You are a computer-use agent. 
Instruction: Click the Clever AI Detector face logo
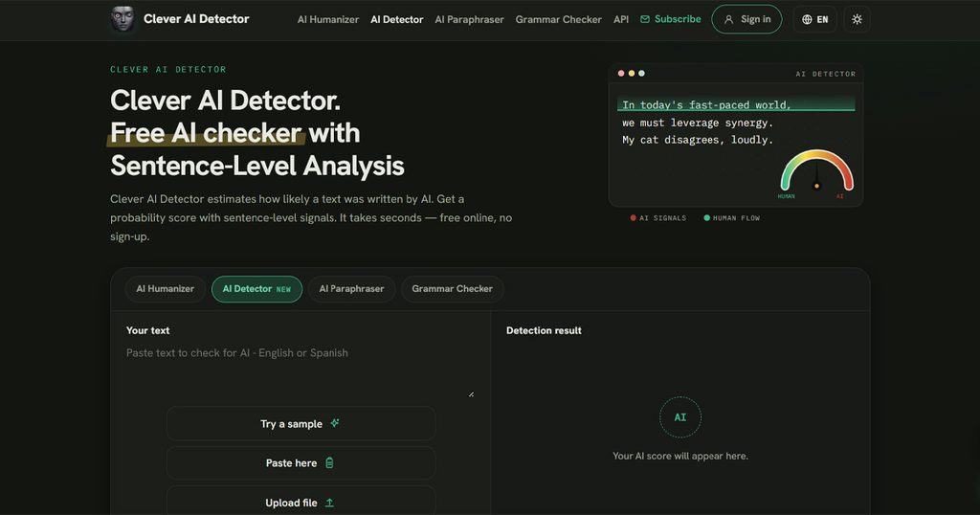[122, 19]
